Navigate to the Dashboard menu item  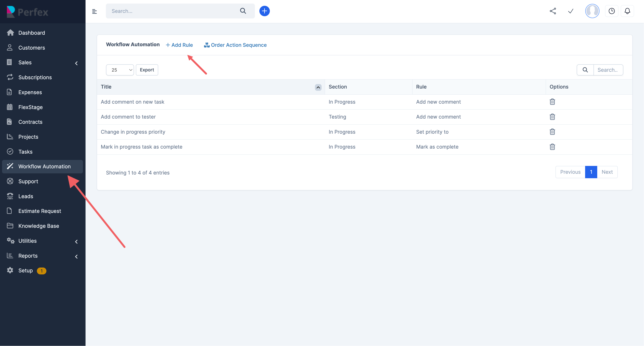(x=31, y=32)
